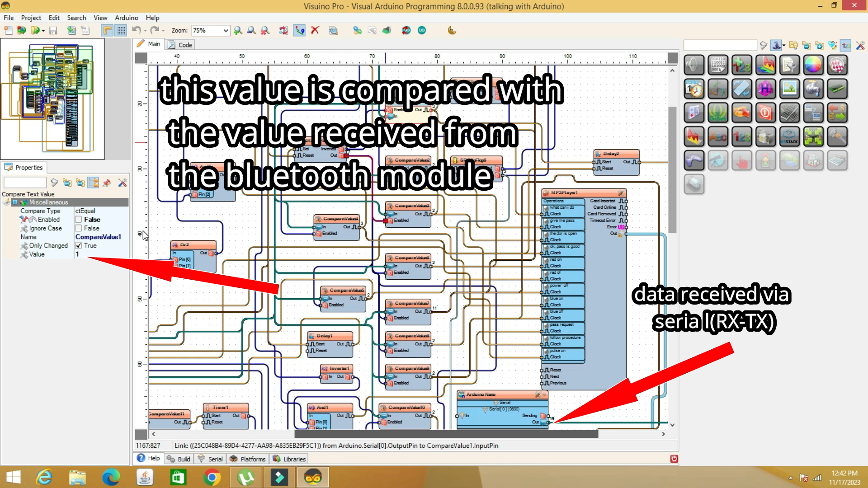Open the date/time clock component category

coord(694,89)
